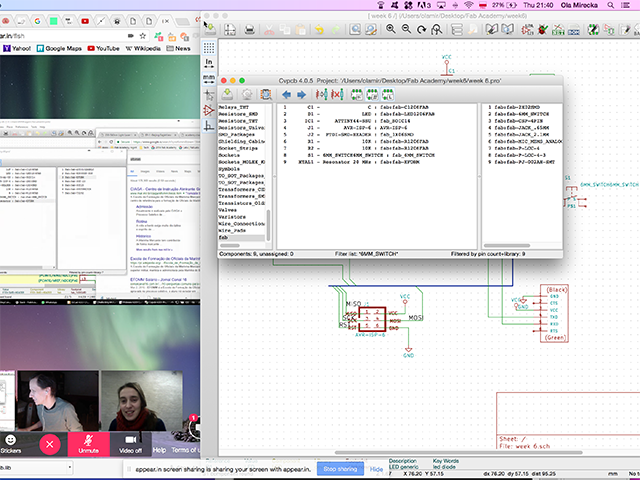The image size is (640, 480).
Task: Open hierarchy navigator in Eeschema
Action: tap(457, 29)
